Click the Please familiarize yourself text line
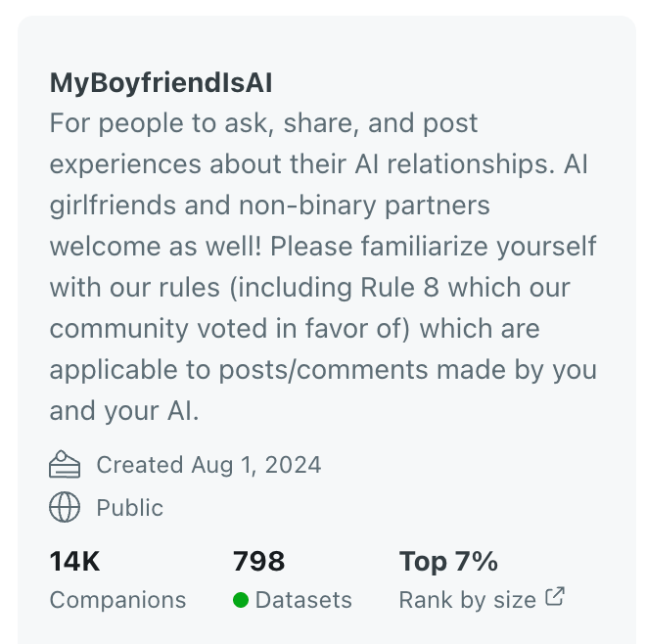The height and width of the screenshot is (644, 646). tap(434, 247)
